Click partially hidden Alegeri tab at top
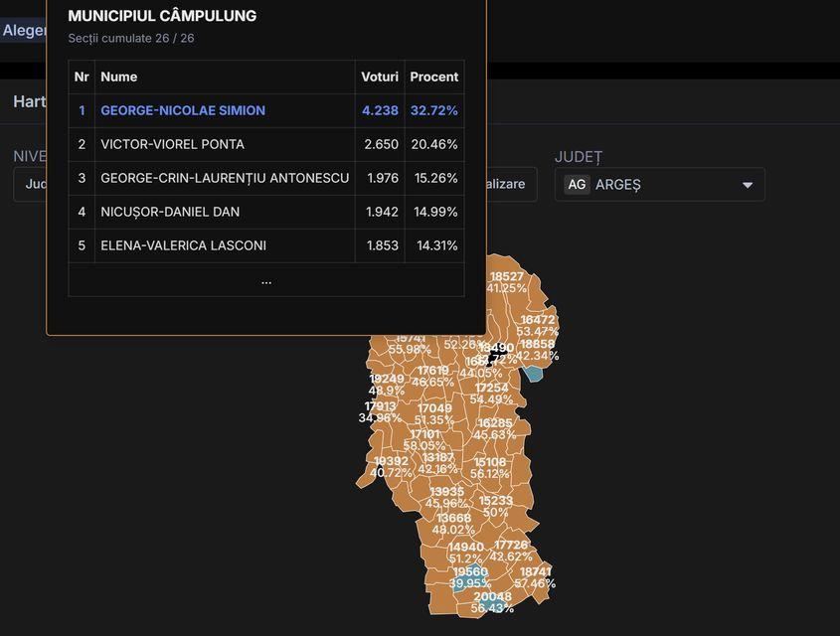Viewport: 840px width, 636px height. (x=23, y=31)
